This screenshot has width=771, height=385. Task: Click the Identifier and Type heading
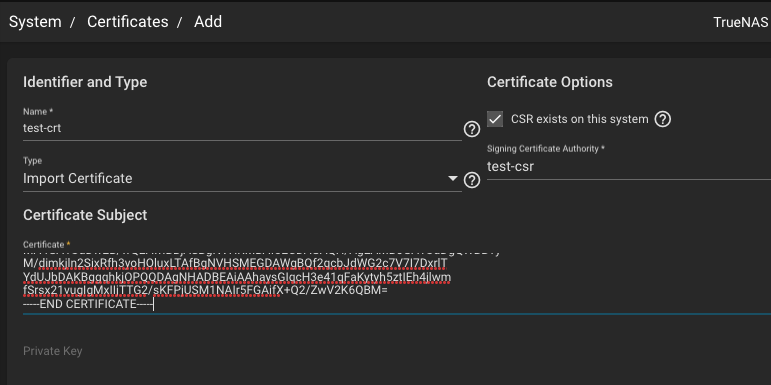[85, 82]
